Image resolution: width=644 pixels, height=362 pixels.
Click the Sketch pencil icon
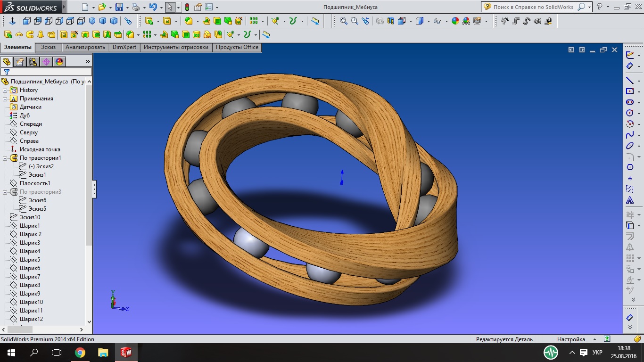pyautogui.click(x=630, y=55)
